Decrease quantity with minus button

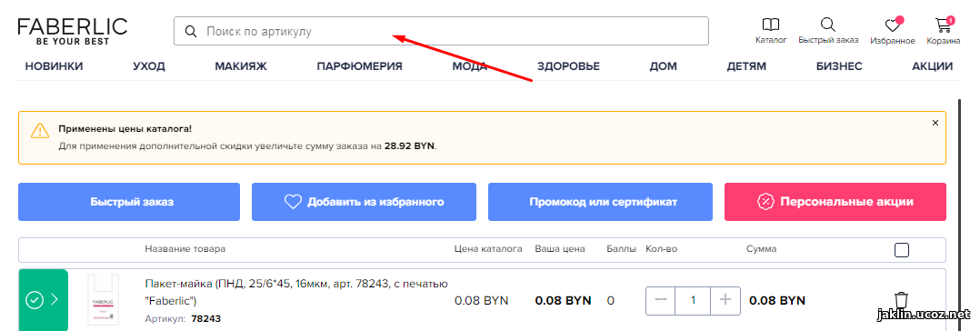point(661,300)
